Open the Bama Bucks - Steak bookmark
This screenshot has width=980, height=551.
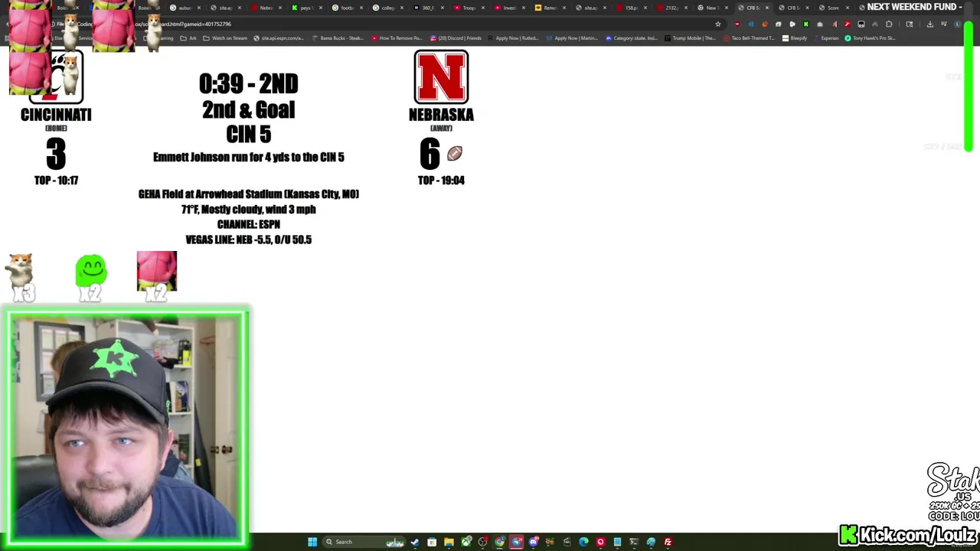(x=338, y=38)
